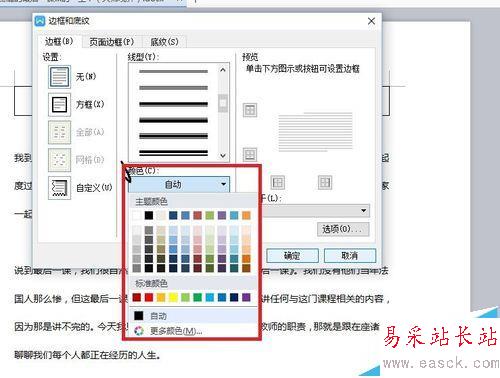The height and width of the screenshot is (378, 500).
Task: Toggle the top border preview button
Action: coord(250,110)
